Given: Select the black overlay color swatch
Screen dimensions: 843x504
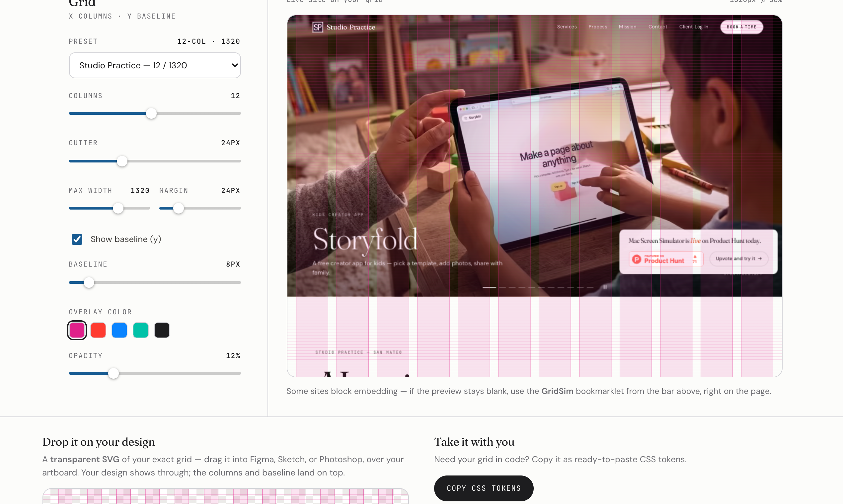Looking at the screenshot, I should pos(162,330).
